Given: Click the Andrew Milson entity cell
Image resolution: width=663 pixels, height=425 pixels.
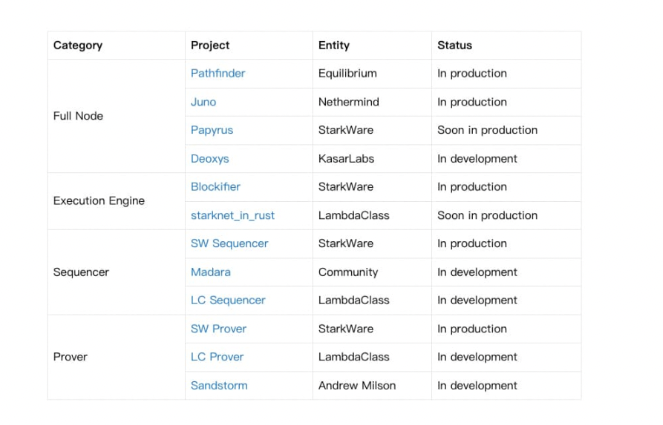Looking at the screenshot, I should (x=357, y=386).
